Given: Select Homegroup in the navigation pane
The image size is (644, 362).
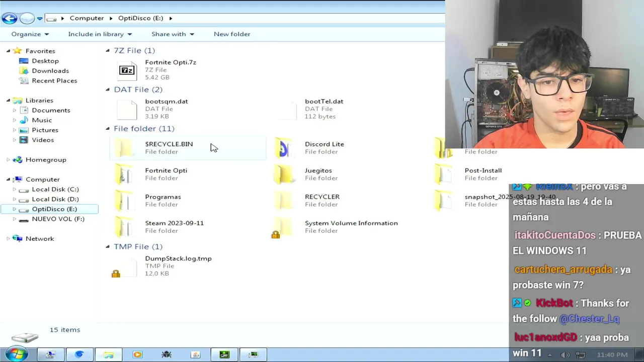Looking at the screenshot, I should 46,160.
